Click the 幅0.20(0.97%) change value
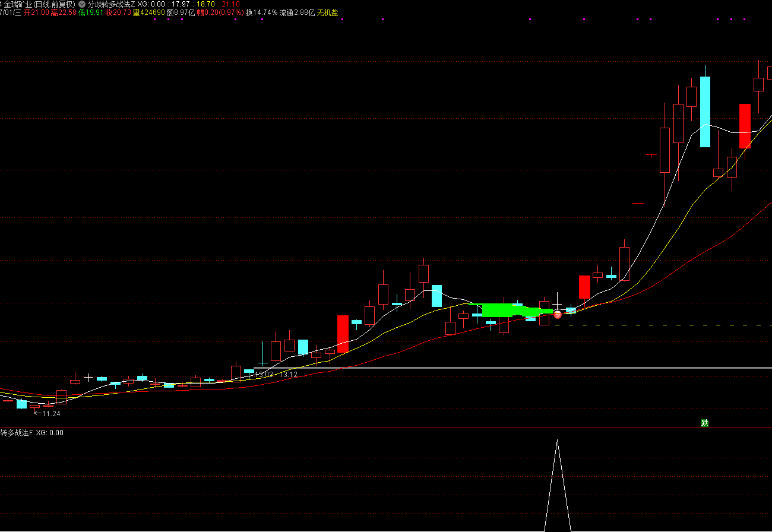This screenshot has width=772, height=532. pyautogui.click(x=220, y=12)
